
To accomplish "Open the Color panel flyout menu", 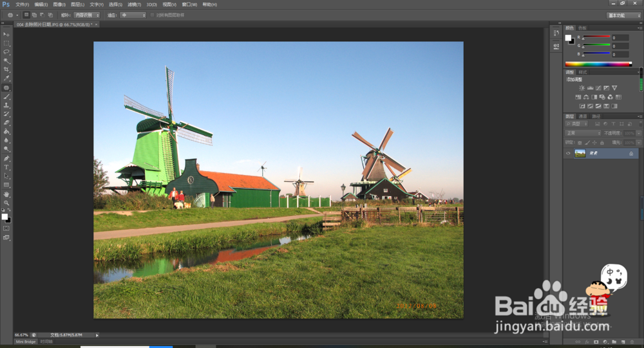I will coord(639,28).
